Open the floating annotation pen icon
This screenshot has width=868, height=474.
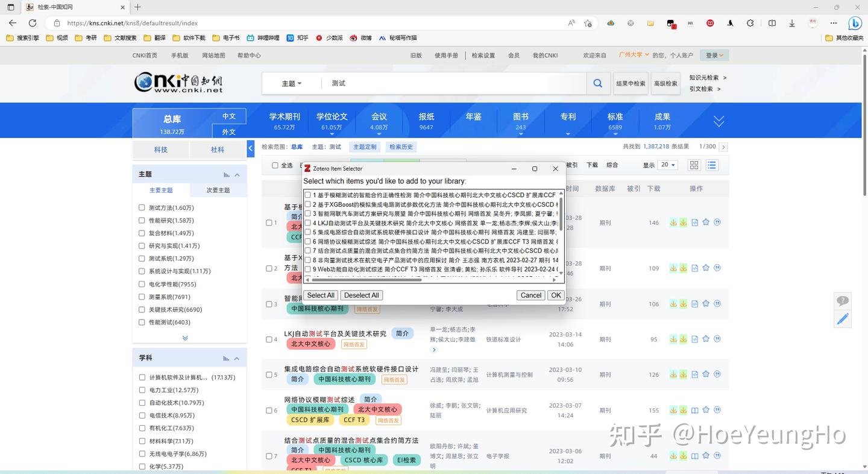(843, 318)
